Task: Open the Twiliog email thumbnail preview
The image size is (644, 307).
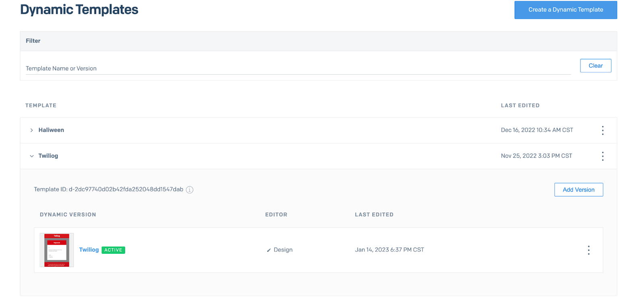Action: tap(57, 250)
